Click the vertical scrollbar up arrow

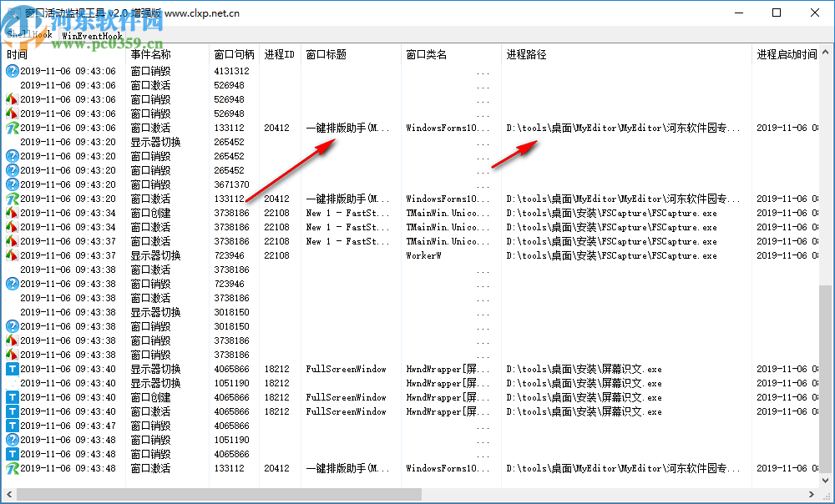826,53
